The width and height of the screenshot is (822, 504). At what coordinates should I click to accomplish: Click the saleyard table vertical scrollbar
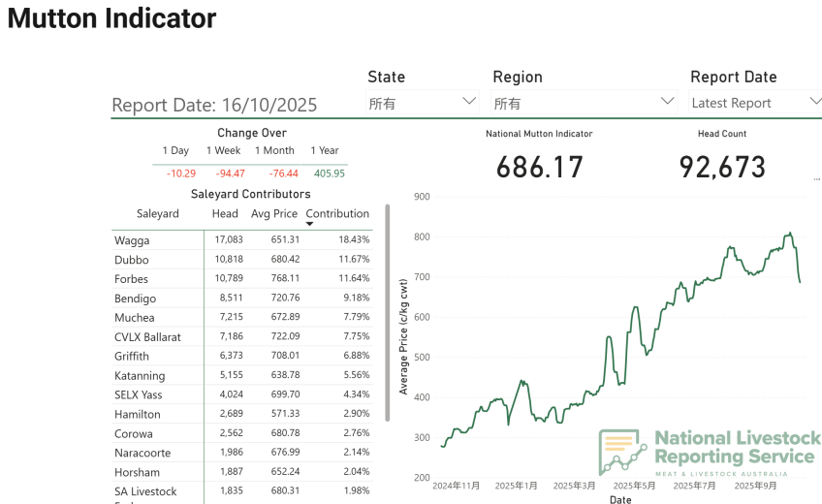(x=387, y=312)
